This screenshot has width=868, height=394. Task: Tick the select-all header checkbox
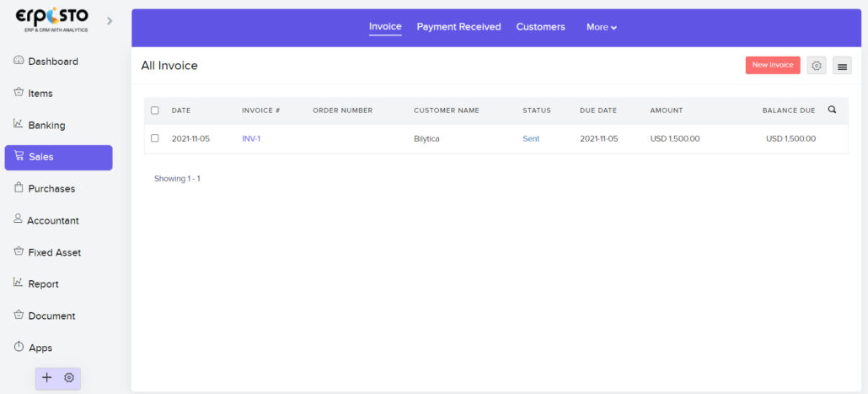tap(154, 111)
